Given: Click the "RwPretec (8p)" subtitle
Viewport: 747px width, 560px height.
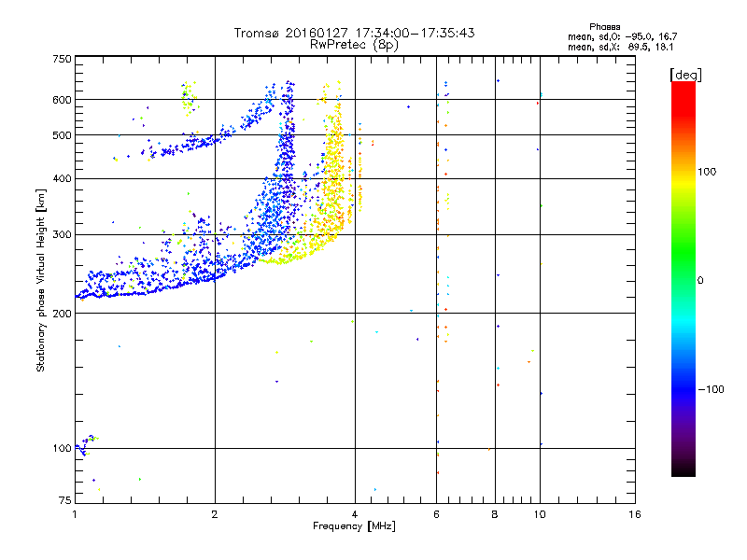Looking at the screenshot, I should coord(354,45).
